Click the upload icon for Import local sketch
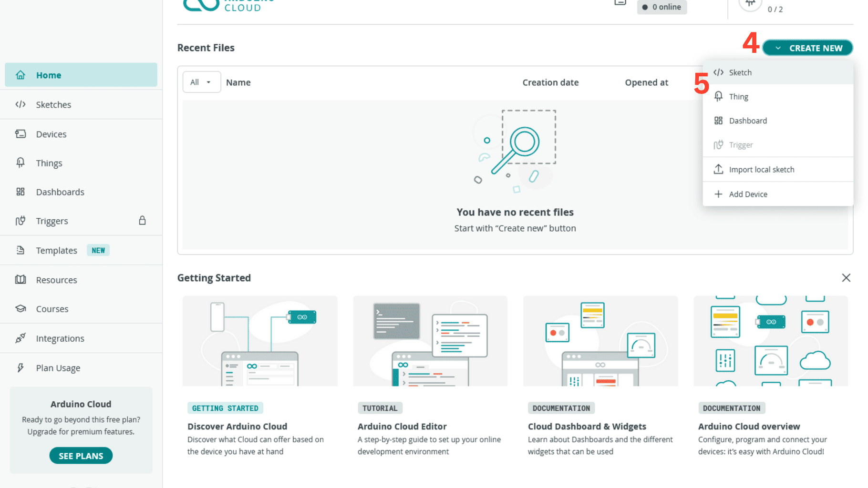Viewport: 868px width, 488px height. pyautogui.click(x=718, y=169)
